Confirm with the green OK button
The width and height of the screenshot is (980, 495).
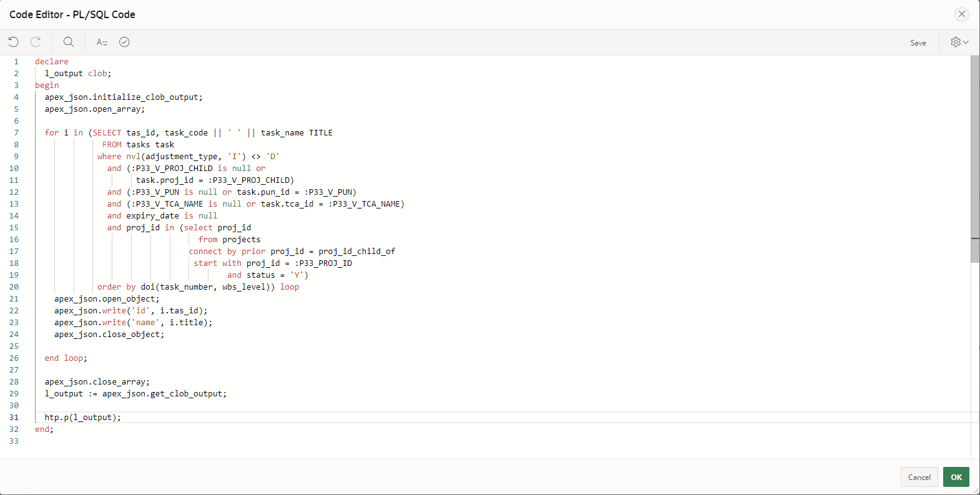956,477
